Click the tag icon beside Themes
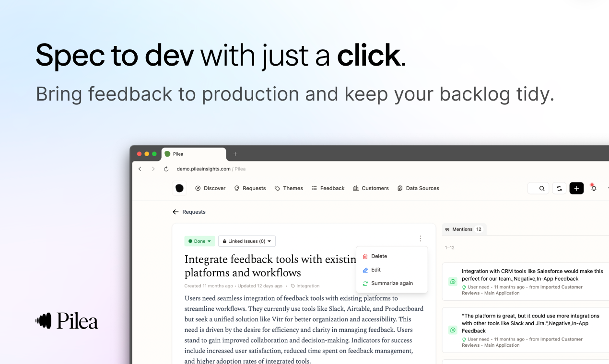Screen dimensions: 609x364 [x=277, y=188]
